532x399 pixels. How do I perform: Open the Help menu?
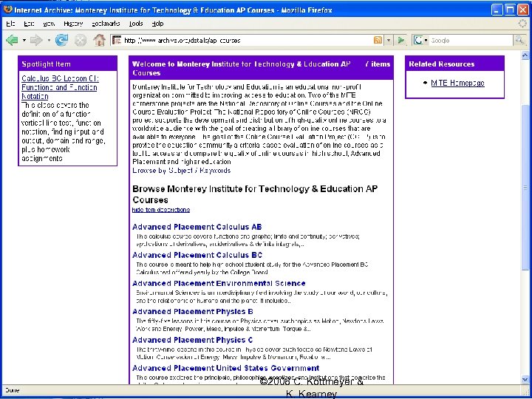point(157,24)
